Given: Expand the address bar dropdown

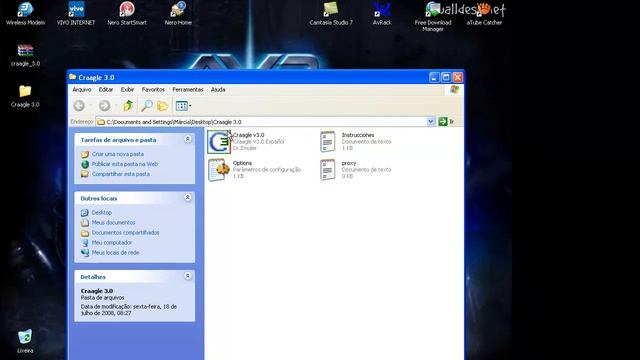Looking at the screenshot, I should tap(431, 122).
